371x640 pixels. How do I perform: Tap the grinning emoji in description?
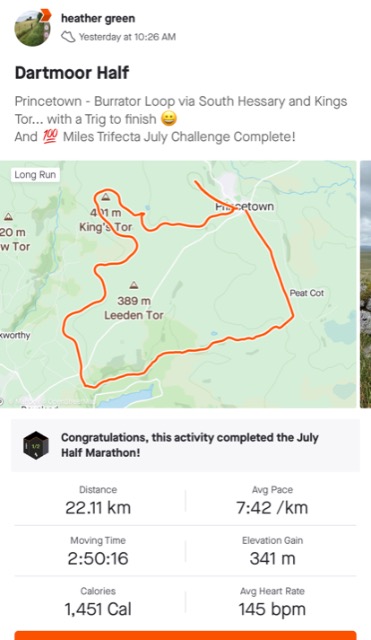[x=169, y=119]
